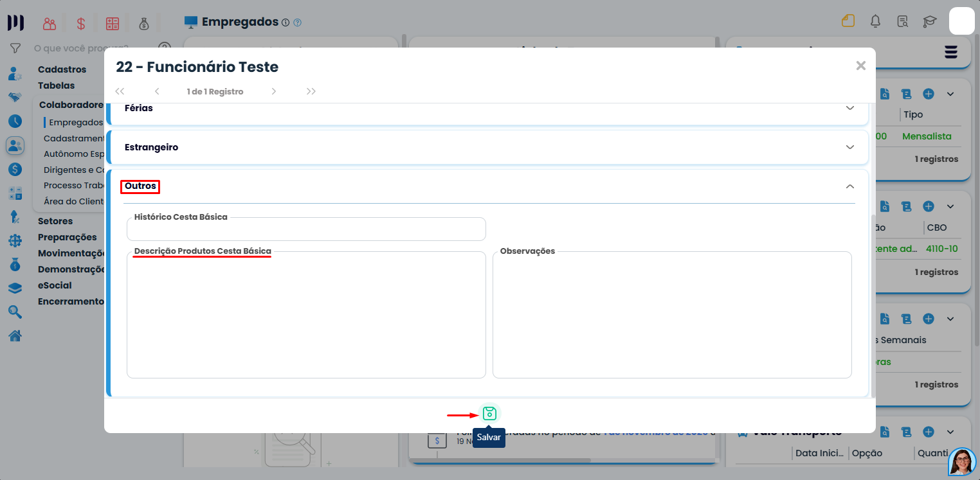Open the magnifier search icon in the sidebar
The width and height of the screenshot is (980, 480).
click(15, 312)
